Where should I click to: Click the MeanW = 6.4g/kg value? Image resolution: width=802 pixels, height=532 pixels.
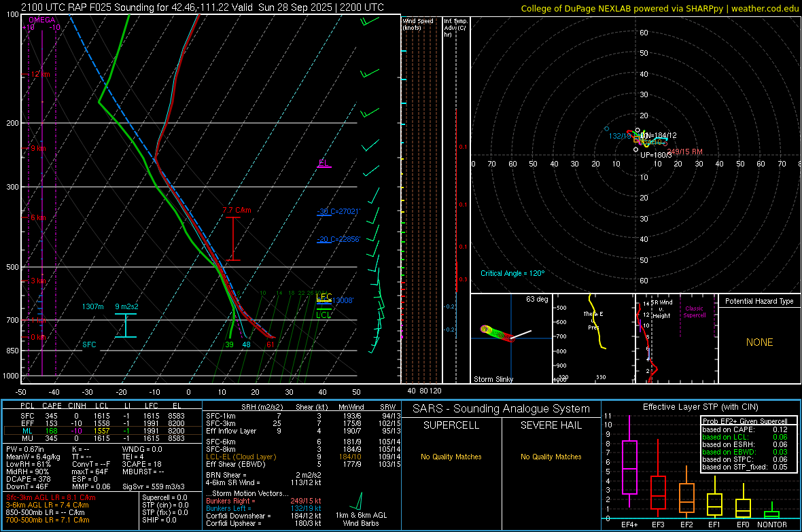[33, 457]
